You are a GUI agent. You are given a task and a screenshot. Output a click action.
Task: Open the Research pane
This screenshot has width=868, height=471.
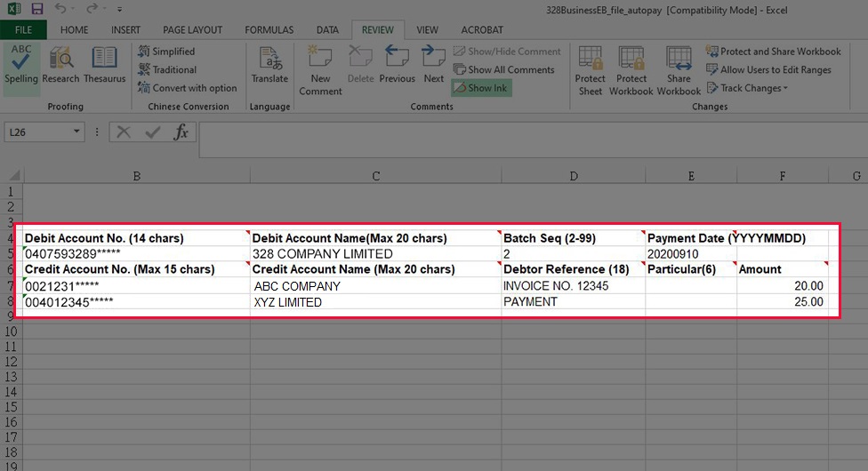60,65
